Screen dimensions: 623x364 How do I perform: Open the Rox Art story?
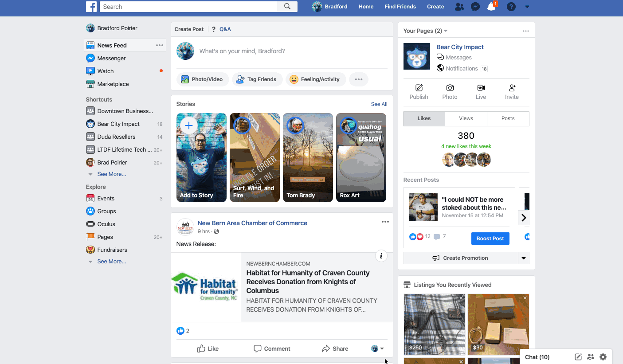[x=361, y=158]
